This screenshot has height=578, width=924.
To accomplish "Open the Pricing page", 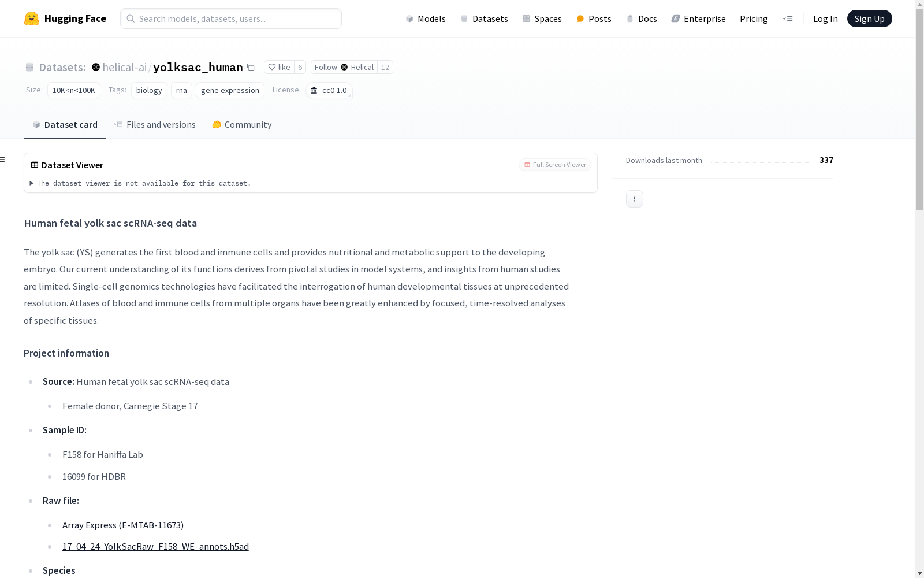I will click(754, 18).
